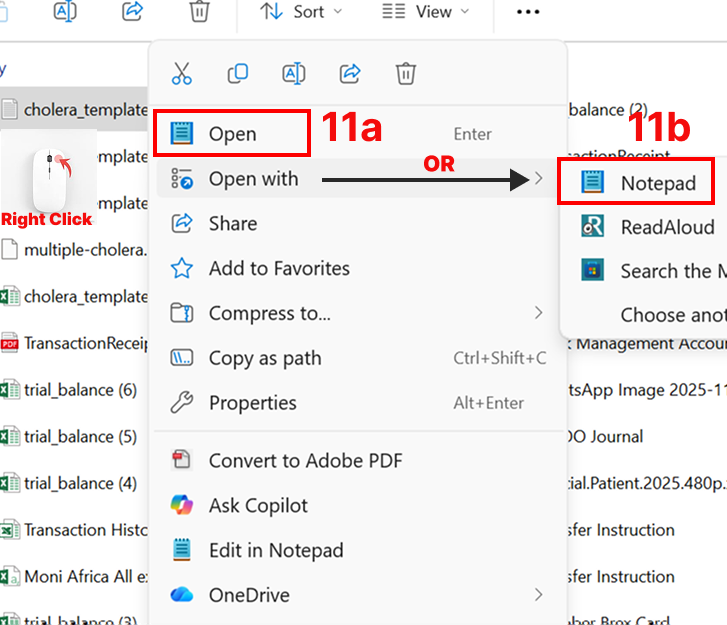The width and height of the screenshot is (727, 625).
Task: Click the OneDrive menu entry
Action: point(357,595)
